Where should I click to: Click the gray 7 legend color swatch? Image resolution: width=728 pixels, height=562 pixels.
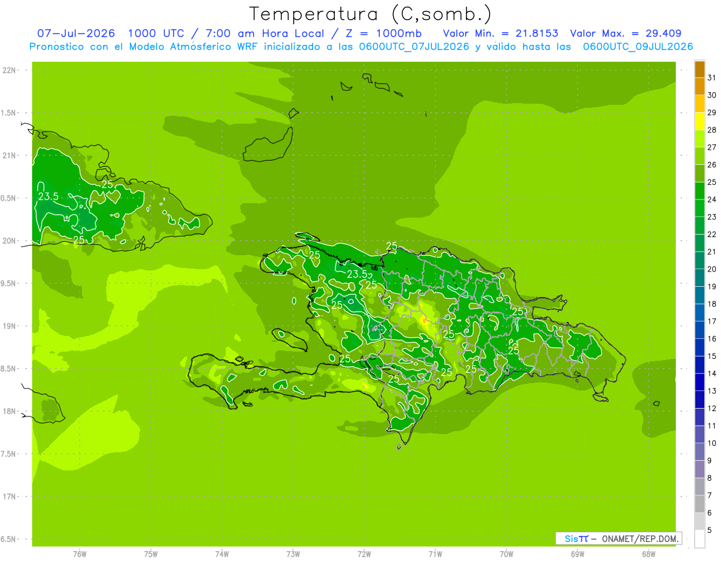click(699, 486)
